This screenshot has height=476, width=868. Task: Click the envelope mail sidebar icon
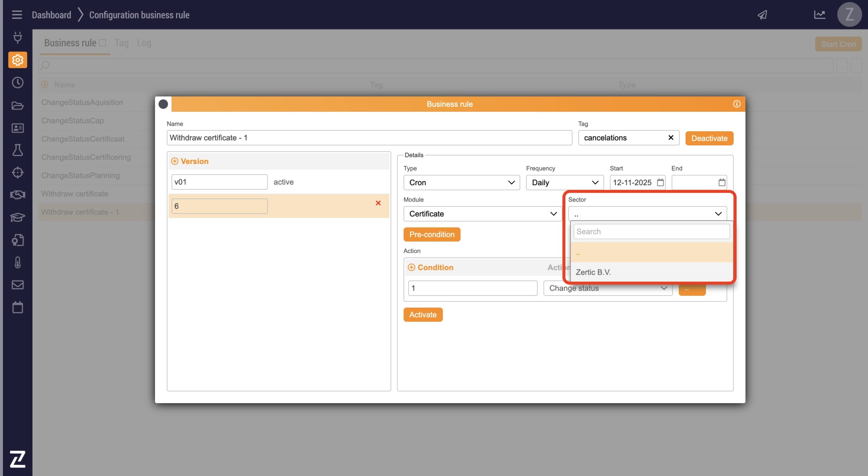17,285
